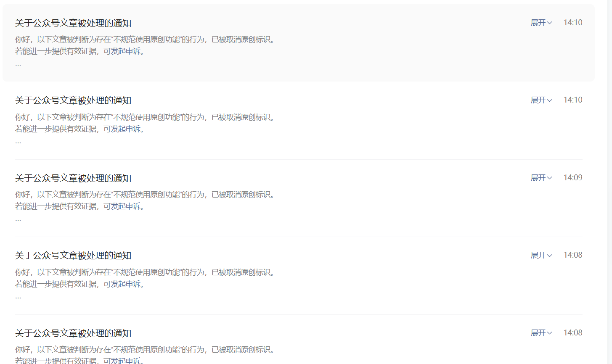Click the 14:09 timestamp

(x=573, y=178)
